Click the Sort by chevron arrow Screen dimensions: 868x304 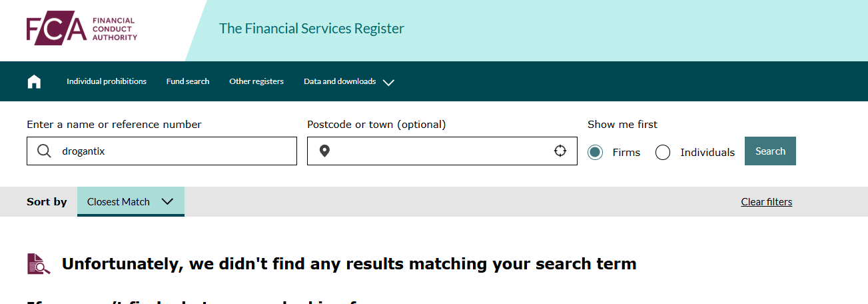[x=167, y=201]
